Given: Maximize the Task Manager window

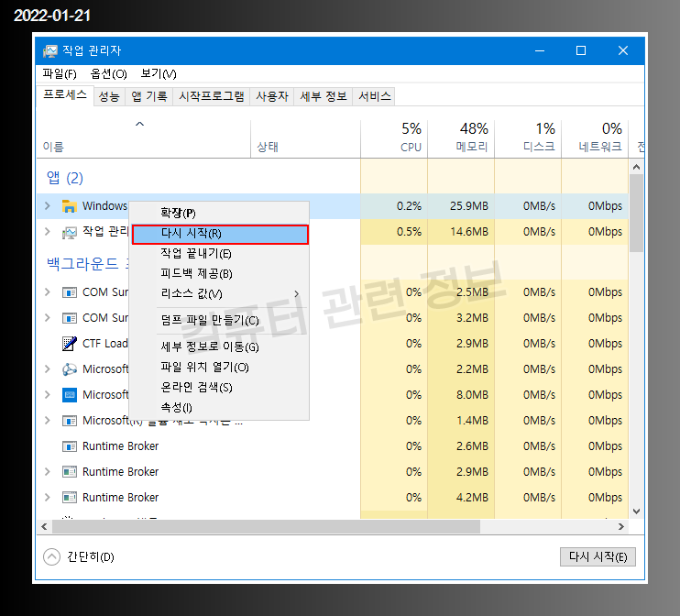Looking at the screenshot, I should tap(581, 50).
